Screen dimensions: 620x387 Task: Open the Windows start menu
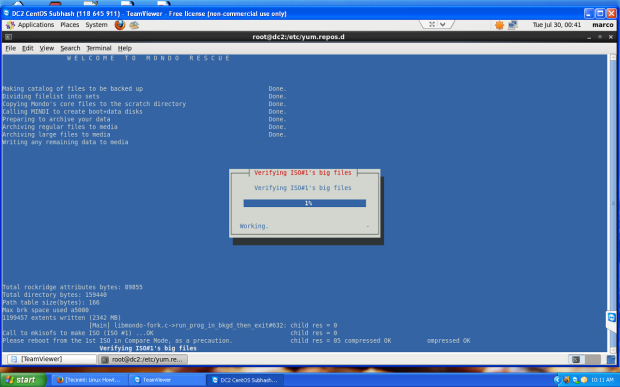[23, 380]
